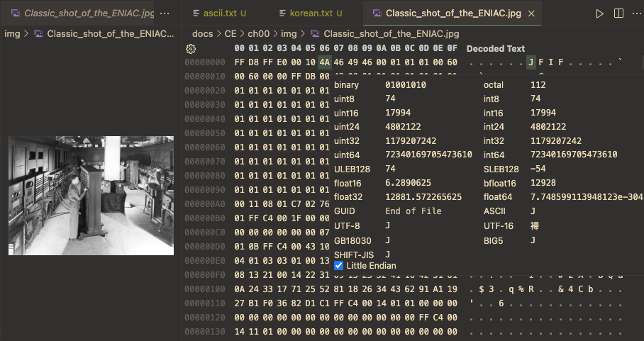Image resolution: width=644 pixels, height=341 pixels.
Task: Switch to korean.txt tab
Action: tap(310, 13)
